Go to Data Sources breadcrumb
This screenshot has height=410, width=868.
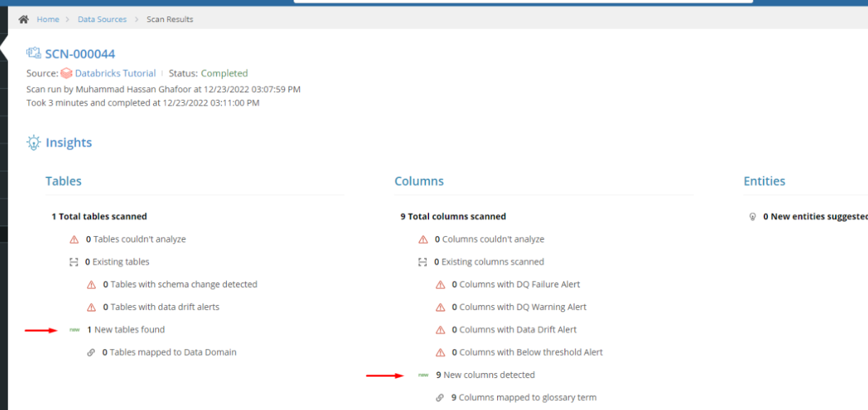[x=102, y=19]
